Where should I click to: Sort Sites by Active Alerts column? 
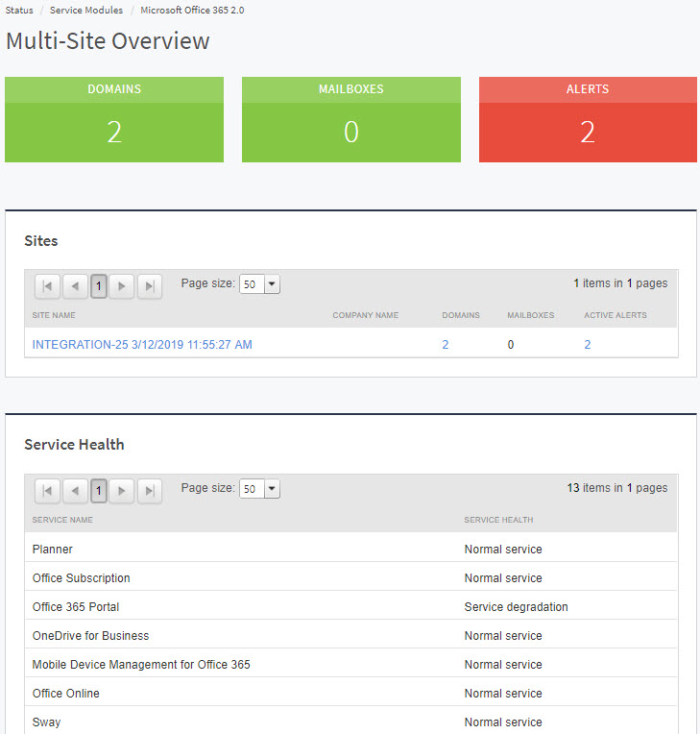point(616,315)
